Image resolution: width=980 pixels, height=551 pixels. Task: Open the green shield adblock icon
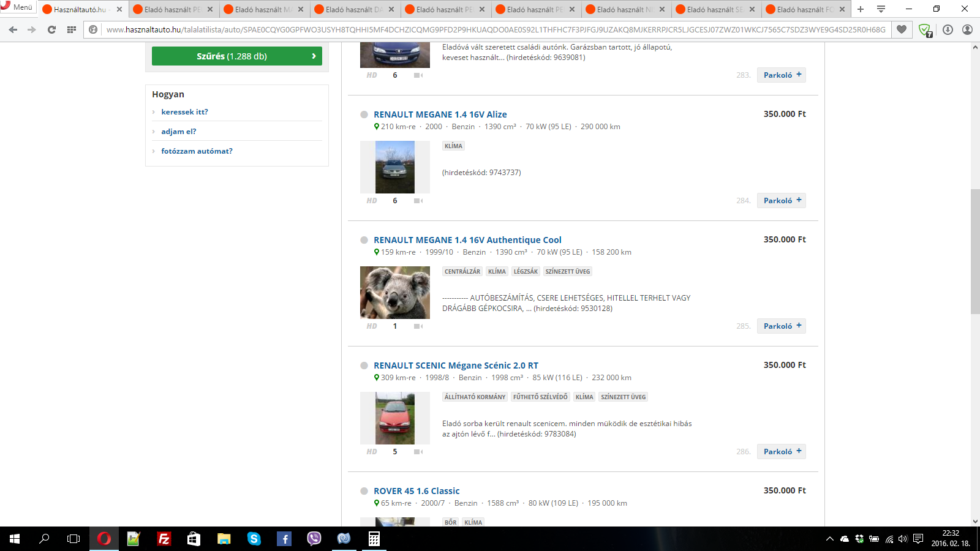pyautogui.click(x=925, y=30)
